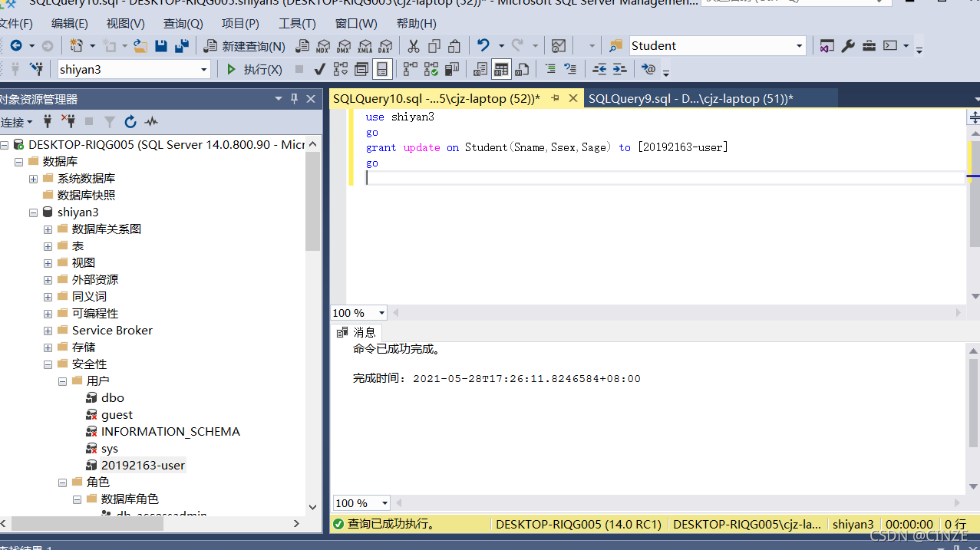Close the SQLQuery10.sql tab
The image size is (980, 550).
[572, 98]
